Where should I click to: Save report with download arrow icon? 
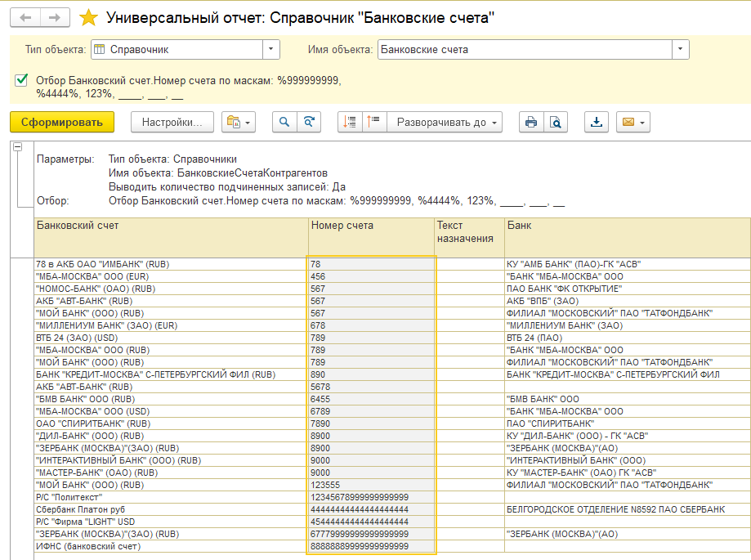coord(597,122)
